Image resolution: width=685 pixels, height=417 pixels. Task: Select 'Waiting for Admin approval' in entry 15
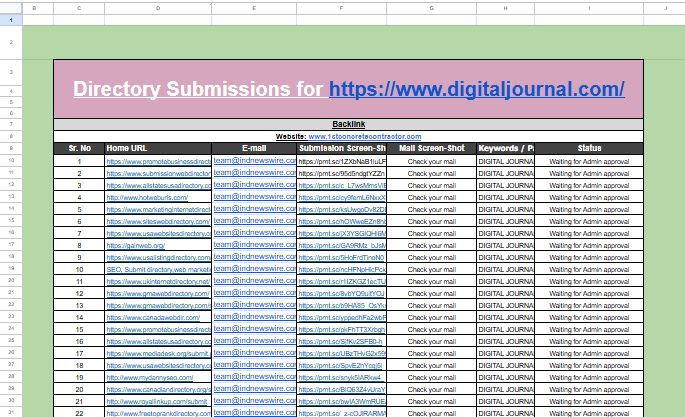pyautogui.click(x=589, y=330)
